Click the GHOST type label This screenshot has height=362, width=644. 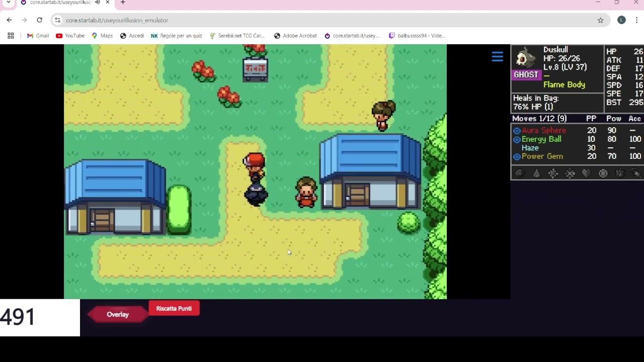tap(526, 75)
